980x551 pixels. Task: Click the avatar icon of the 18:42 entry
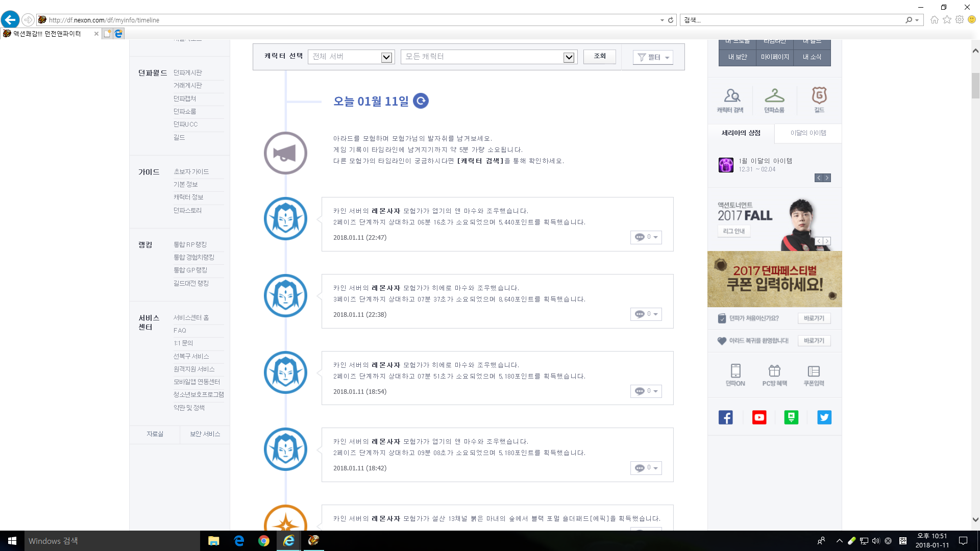pos(285,449)
